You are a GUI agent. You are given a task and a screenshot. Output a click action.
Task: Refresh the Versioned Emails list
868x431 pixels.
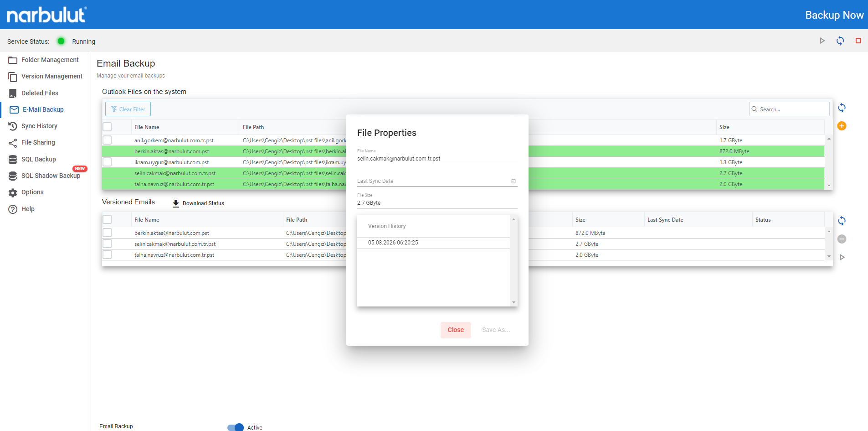[x=842, y=221]
